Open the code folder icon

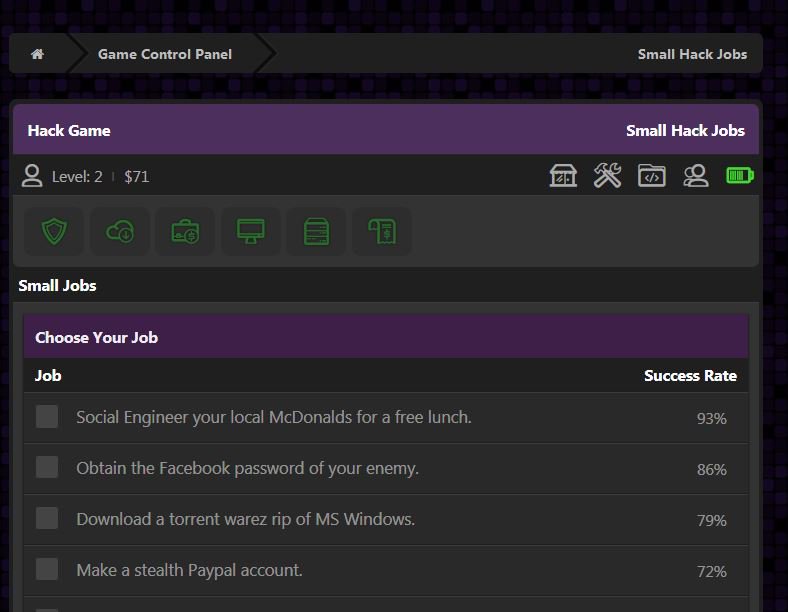[652, 176]
